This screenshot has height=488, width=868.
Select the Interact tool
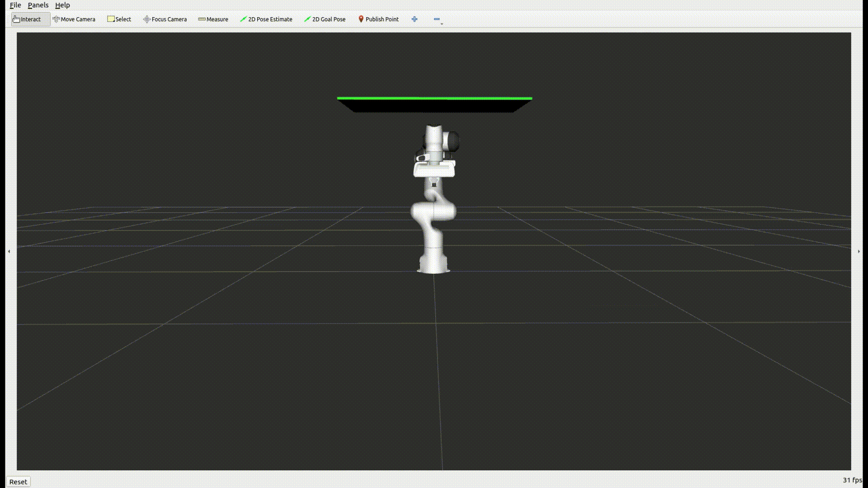coord(30,19)
